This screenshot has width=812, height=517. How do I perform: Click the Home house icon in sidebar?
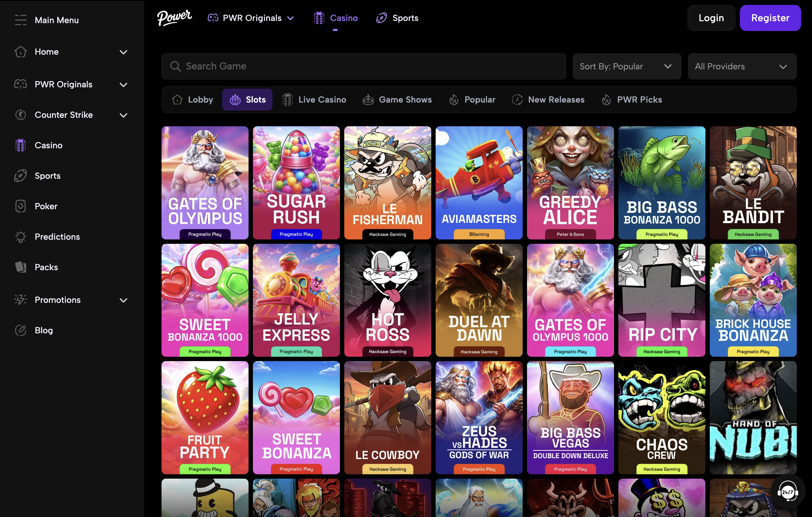click(21, 52)
